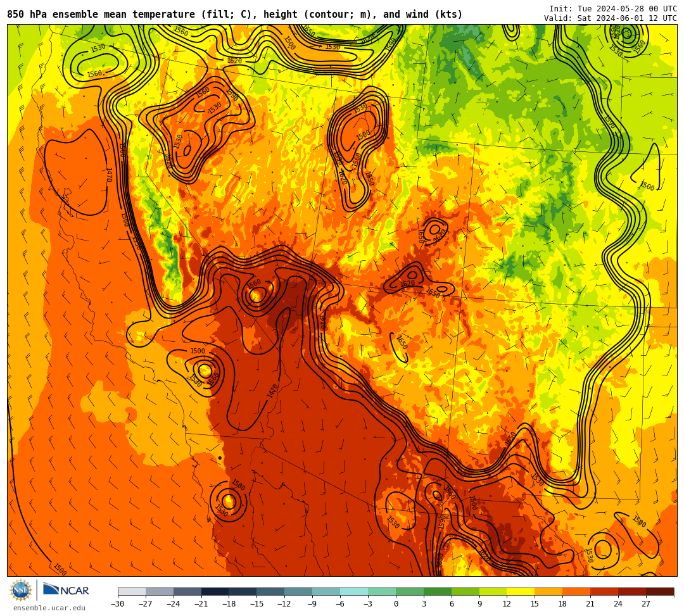
Task: Click the 0 tick label under colorbar
Action: point(396,604)
